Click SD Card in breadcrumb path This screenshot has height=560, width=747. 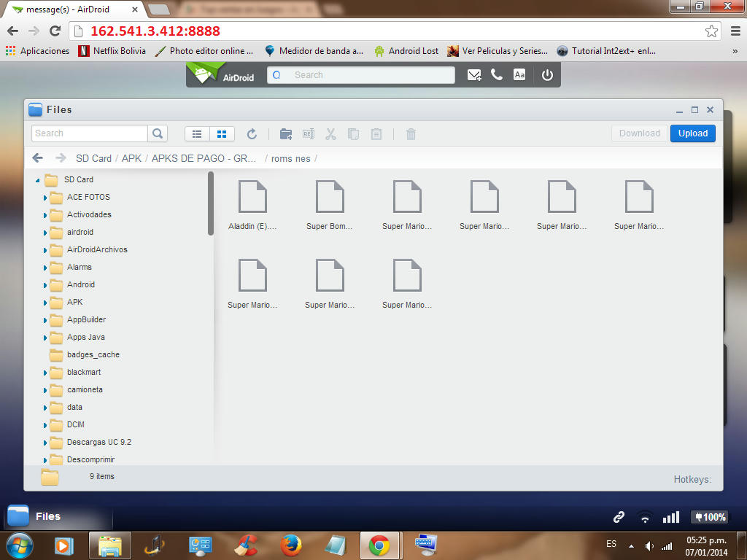click(x=93, y=158)
